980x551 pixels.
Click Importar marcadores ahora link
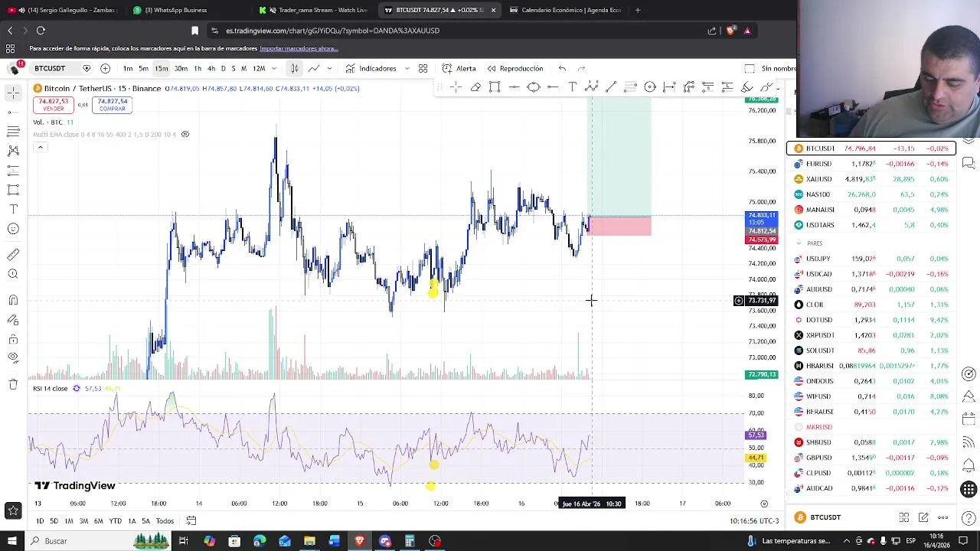coord(299,49)
